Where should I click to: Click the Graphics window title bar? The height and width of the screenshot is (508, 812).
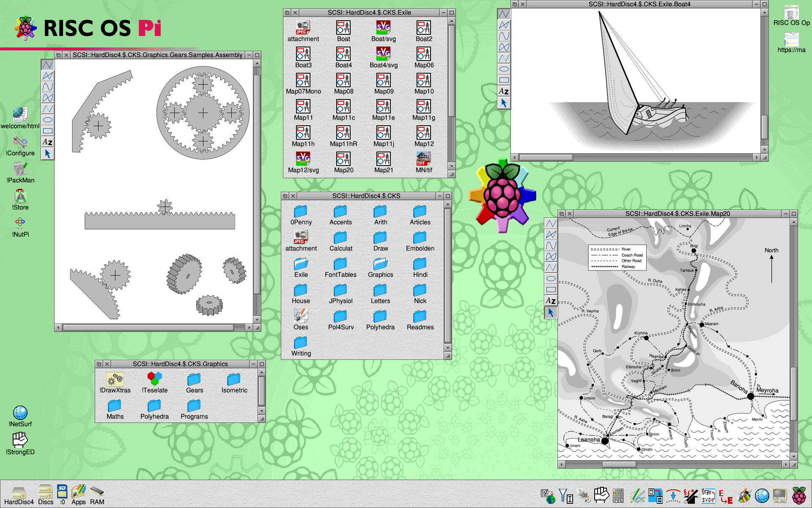[x=180, y=364]
